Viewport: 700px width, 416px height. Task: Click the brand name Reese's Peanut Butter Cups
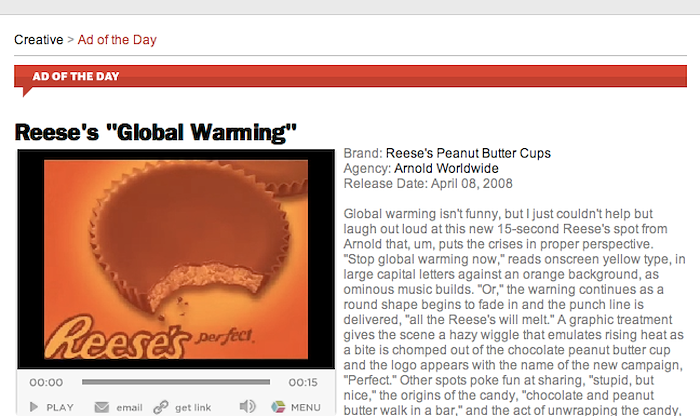click(468, 153)
